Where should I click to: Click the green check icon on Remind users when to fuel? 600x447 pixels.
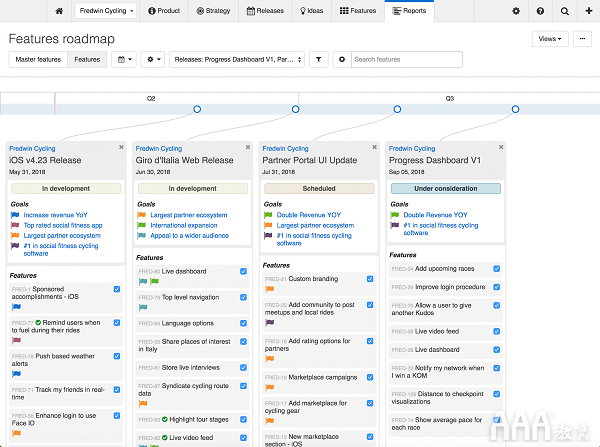[38, 323]
